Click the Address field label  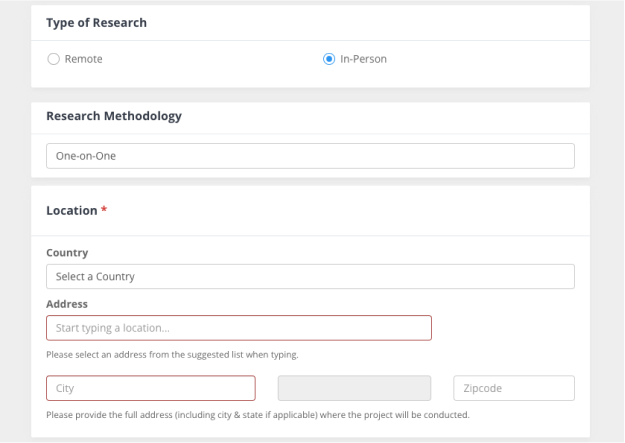point(67,304)
